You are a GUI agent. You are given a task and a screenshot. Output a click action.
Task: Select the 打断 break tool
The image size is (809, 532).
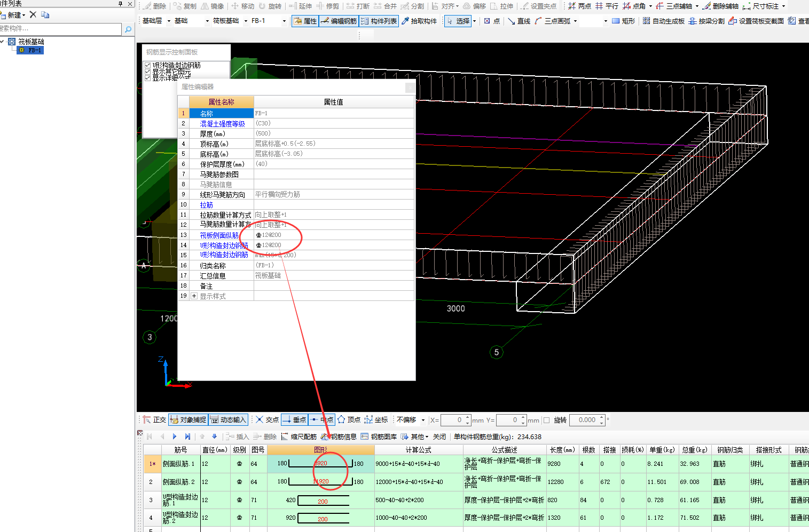pos(358,6)
